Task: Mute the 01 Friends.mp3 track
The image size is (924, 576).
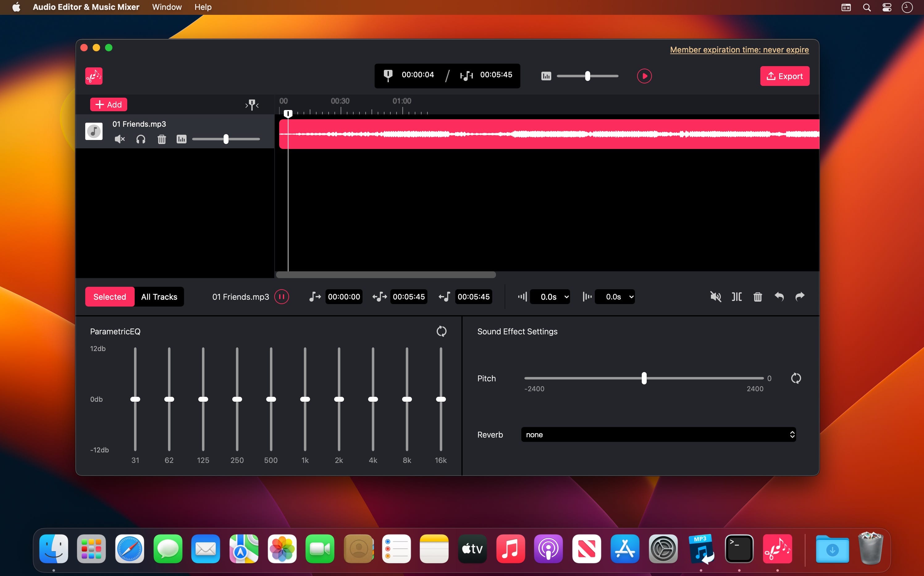Action: pos(119,139)
